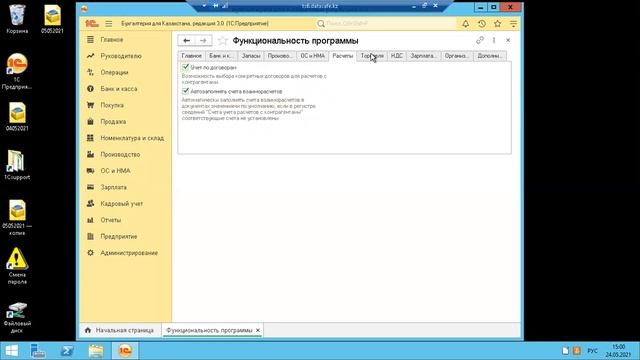The height and width of the screenshot is (360, 640).
Task: Open the Корзина desktop icon
Action: coord(17,19)
